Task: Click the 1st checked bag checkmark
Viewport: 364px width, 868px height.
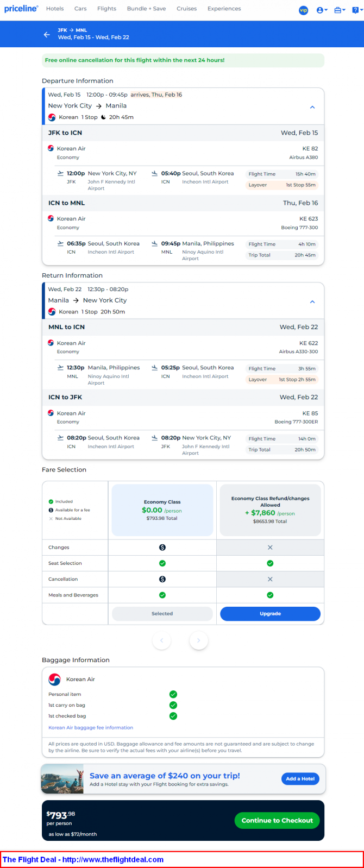Action: (x=173, y=716)
